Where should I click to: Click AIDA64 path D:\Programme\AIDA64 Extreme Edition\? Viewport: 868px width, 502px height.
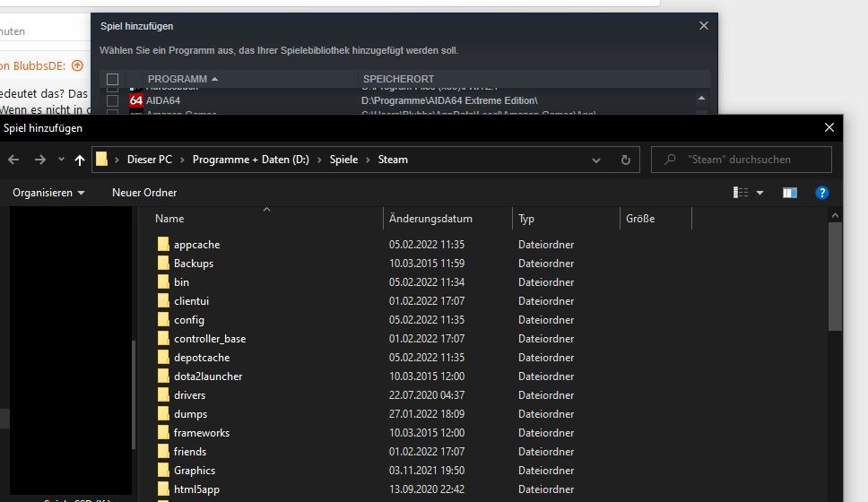coord(449,100)
